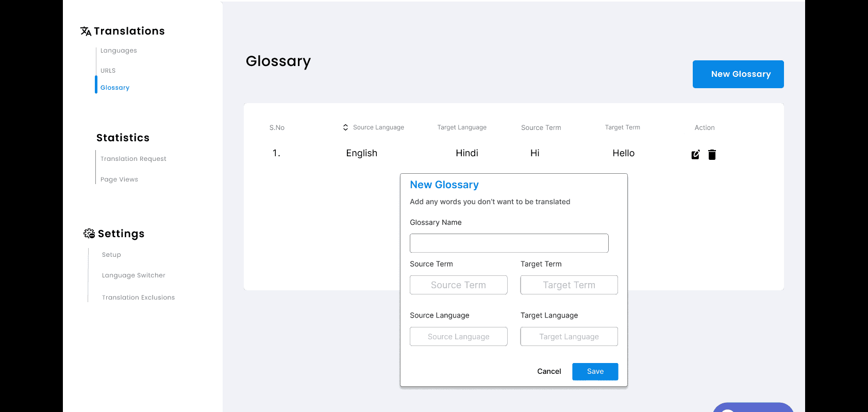Go to Setup settings
The image size is (868, 412).
click(111, 255)
